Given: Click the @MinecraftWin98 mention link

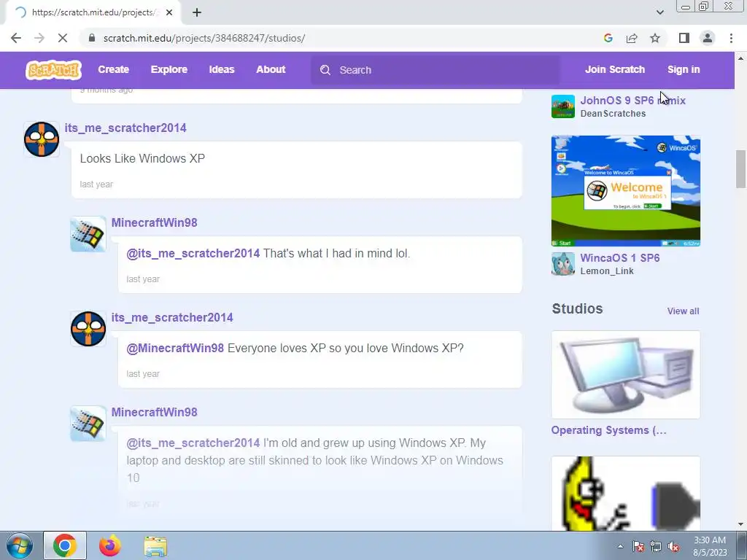Looking at the screenshot, I should (175, 348).
